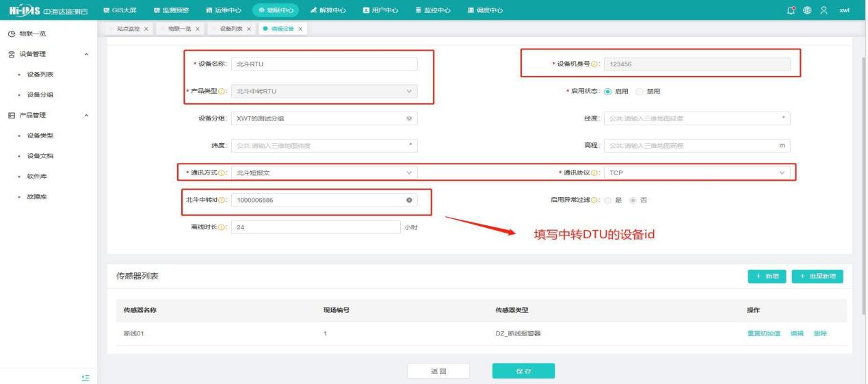This screenshot has height=384, width=868.
Task: Switch to the 设备列表 tab
Action: 233,28
